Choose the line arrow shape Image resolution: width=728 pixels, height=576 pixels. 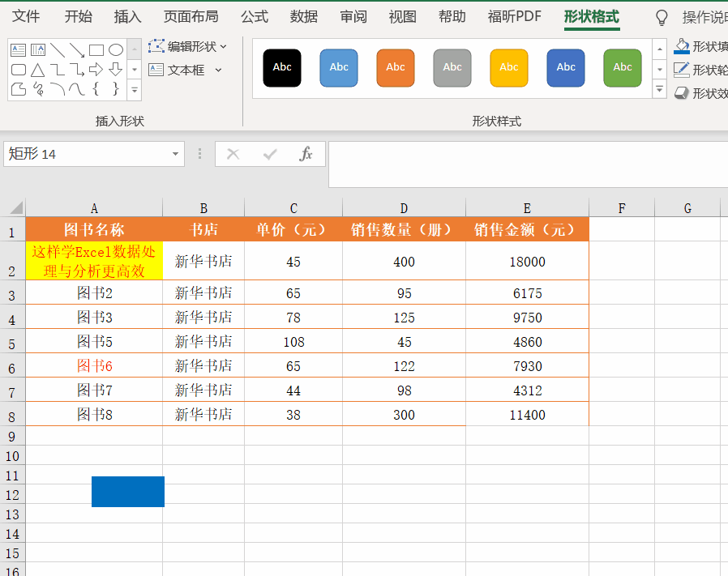point(76,49)
